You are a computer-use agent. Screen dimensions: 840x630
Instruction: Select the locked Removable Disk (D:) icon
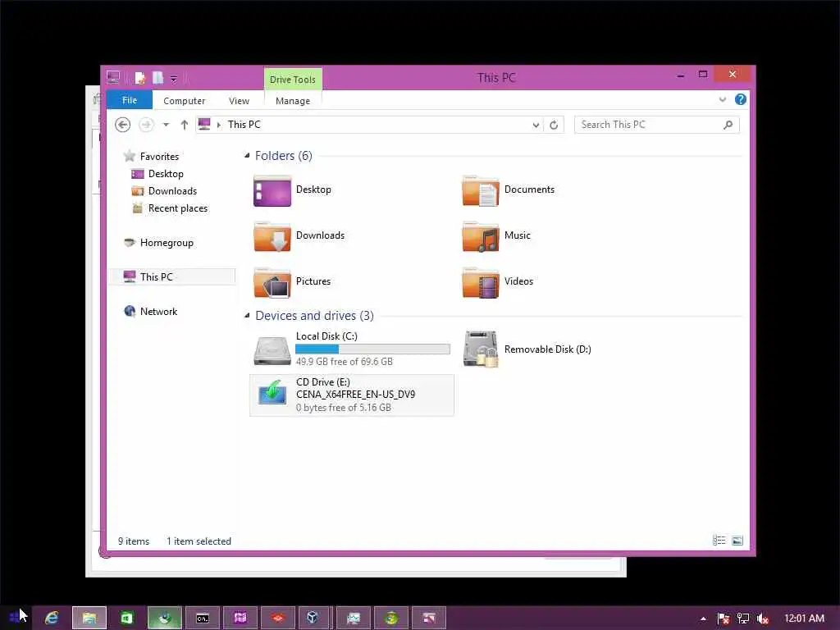pyautogui.click(x=481, y=349)
